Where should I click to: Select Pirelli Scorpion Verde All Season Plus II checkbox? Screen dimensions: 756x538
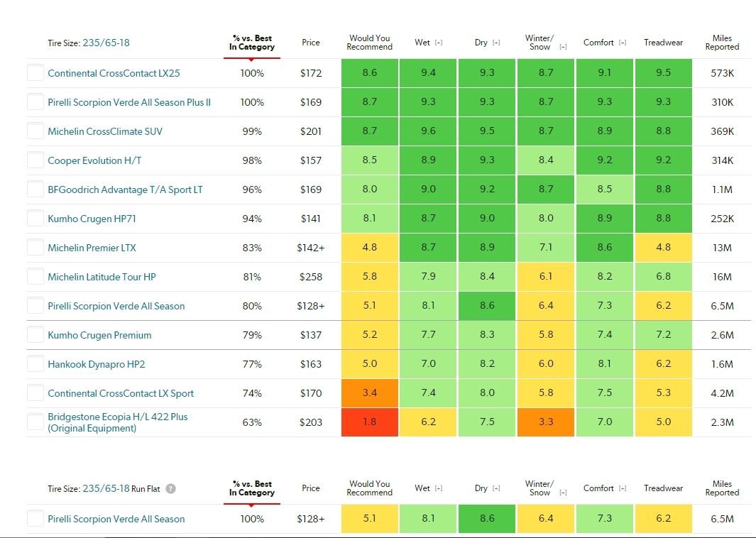[34, 101]
